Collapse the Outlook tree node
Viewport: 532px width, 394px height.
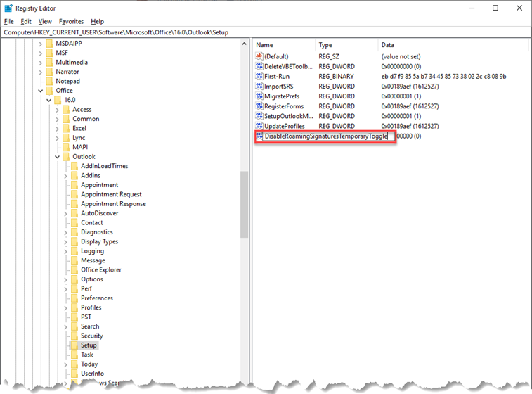click(x=58, y=157)
